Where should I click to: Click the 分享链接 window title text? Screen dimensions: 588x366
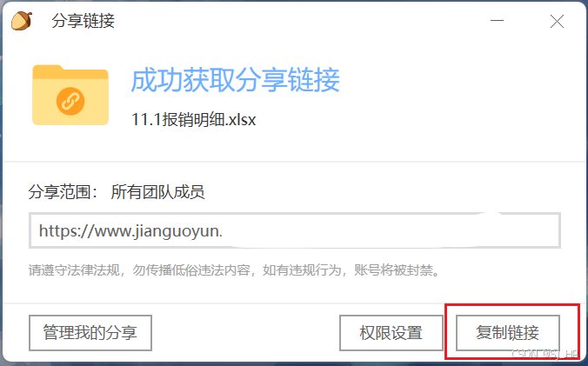(x=83, y=21)
